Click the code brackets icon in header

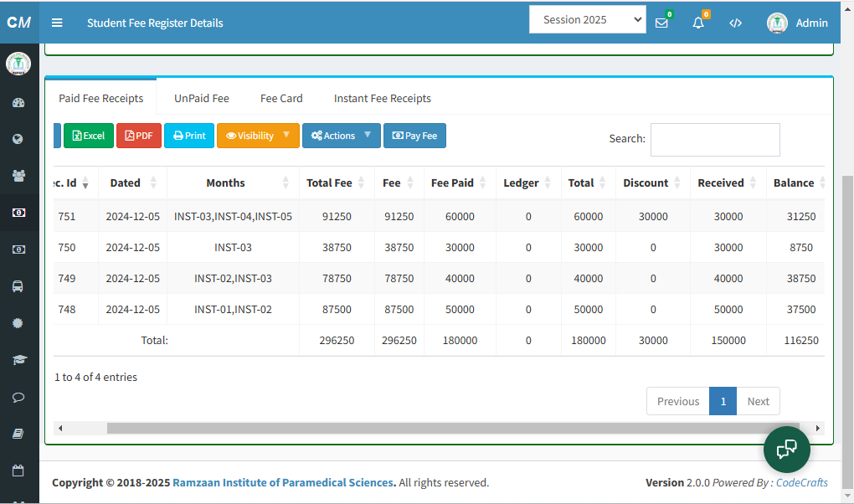735,23
